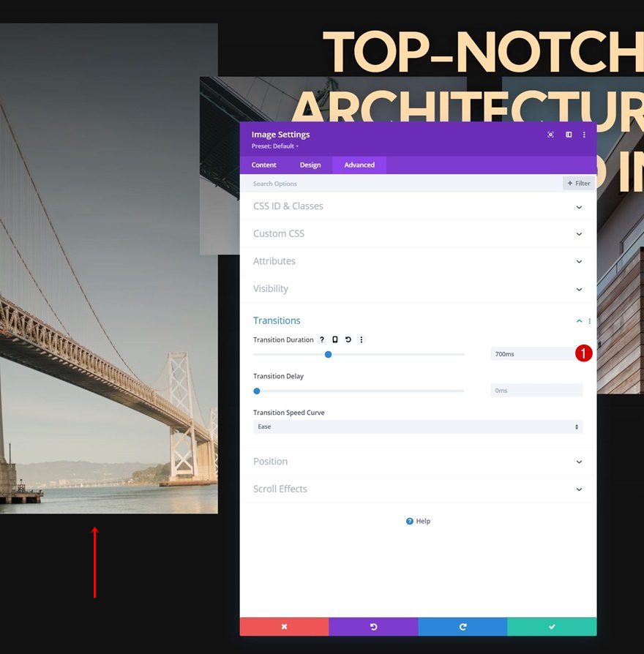The width and height of the screenshot is (644, 654).
Task: Click the blue redo button at bottom
Action: 463,626
